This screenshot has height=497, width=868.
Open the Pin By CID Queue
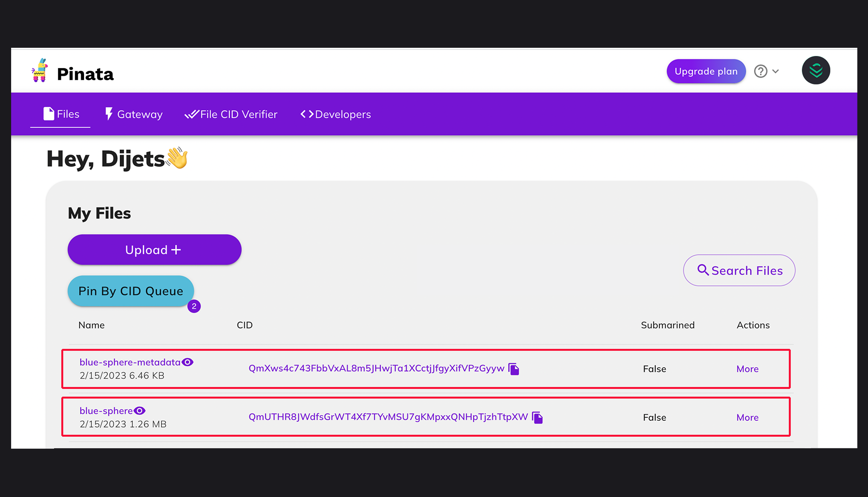pyautogui.click(x=130, y=291)
